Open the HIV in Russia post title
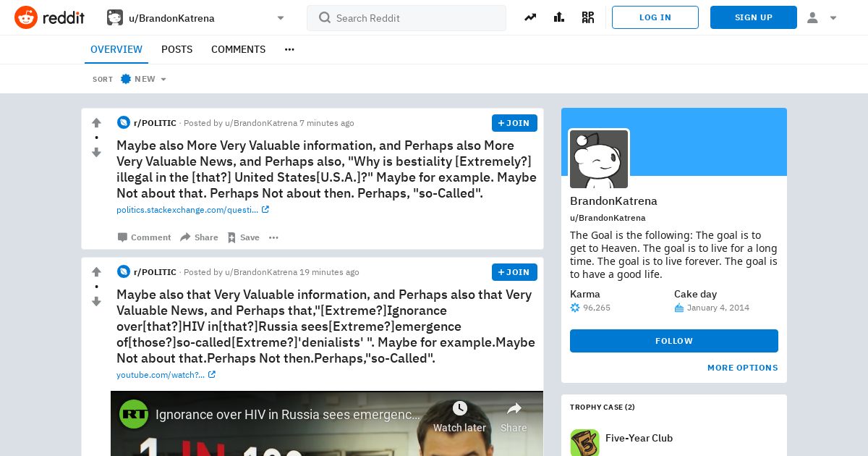 (x=325, y=326)
